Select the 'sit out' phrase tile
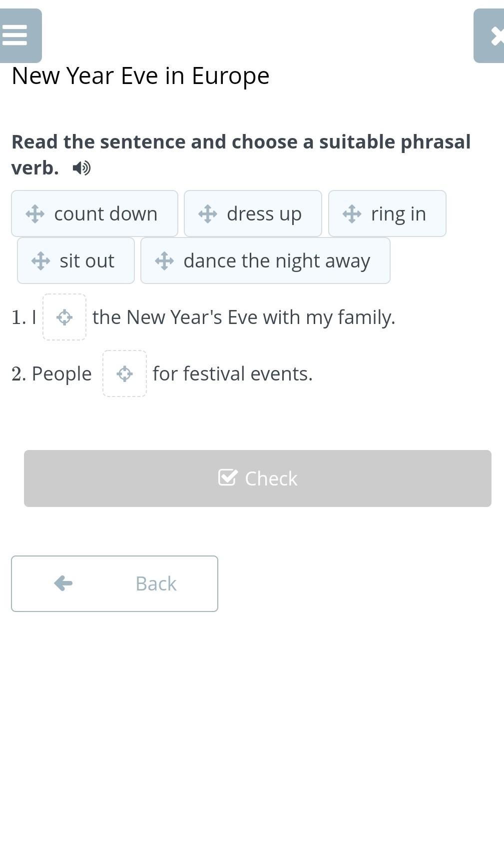Image resolution: width=504 pixels, height=849 pixels. (x=76, y=260)
